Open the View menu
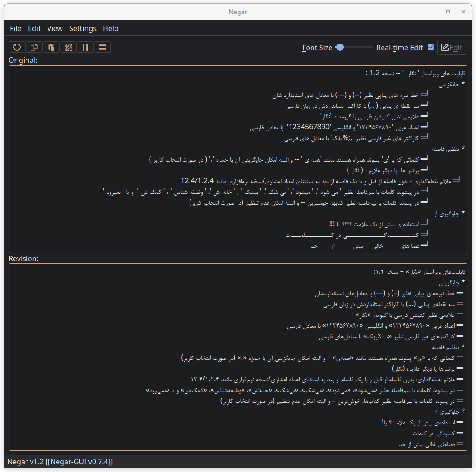 click(x=55, y=29)
